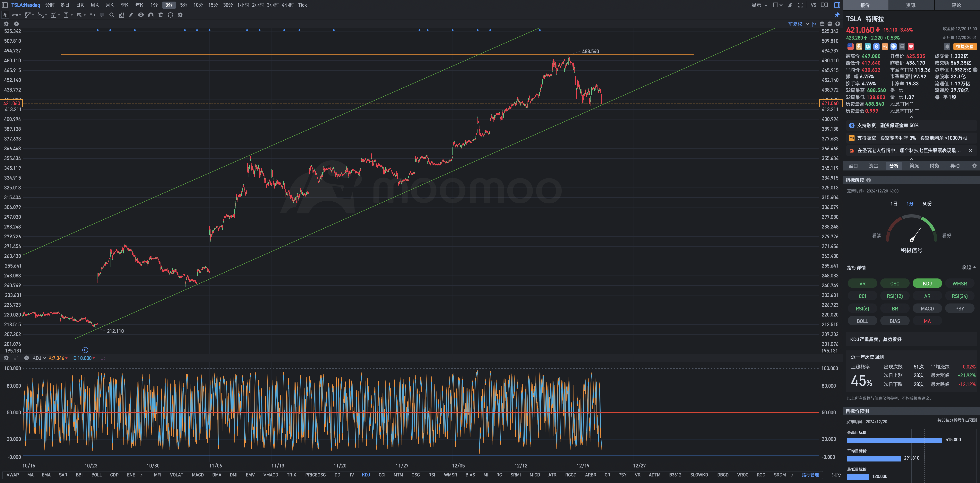Click the VS compare button

(813, 5)
